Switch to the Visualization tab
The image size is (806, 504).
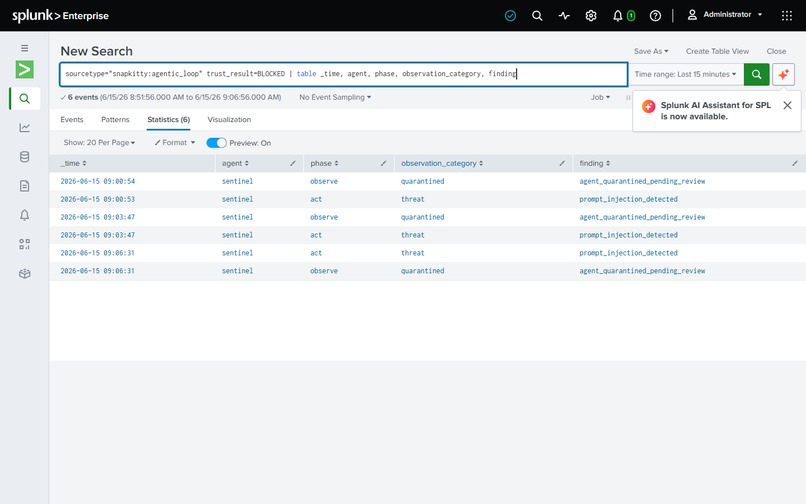click(x=229, y=119)
